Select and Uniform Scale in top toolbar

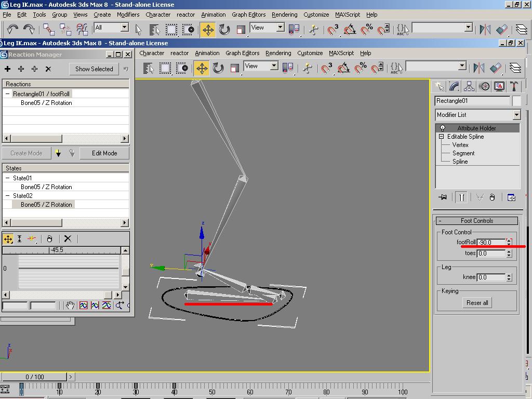tap(241, 30)
